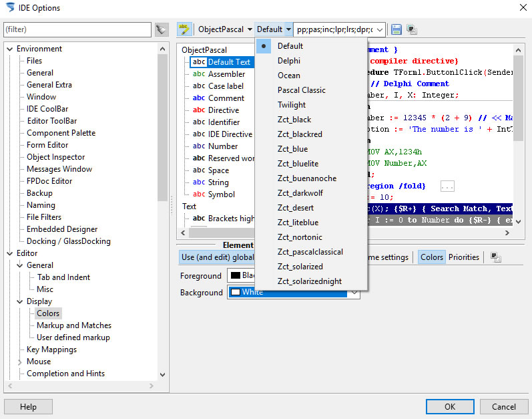
Task: Switch to the Colors tab
Action: (432, 257)
